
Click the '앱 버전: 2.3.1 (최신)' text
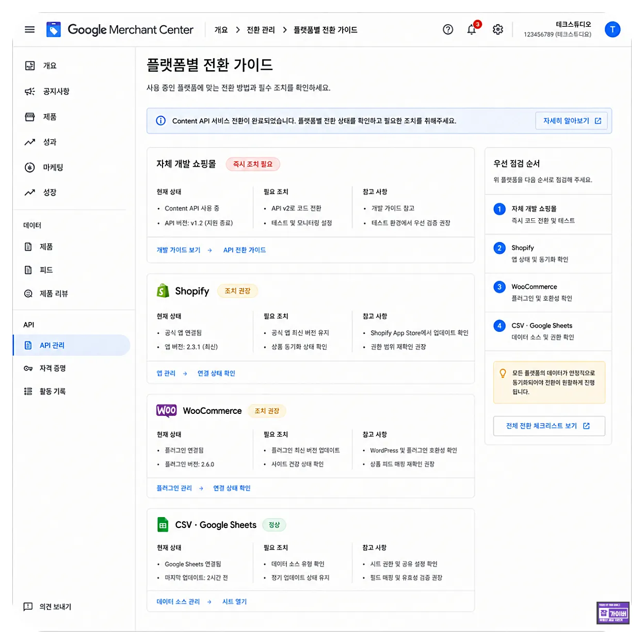pos(191,347)
